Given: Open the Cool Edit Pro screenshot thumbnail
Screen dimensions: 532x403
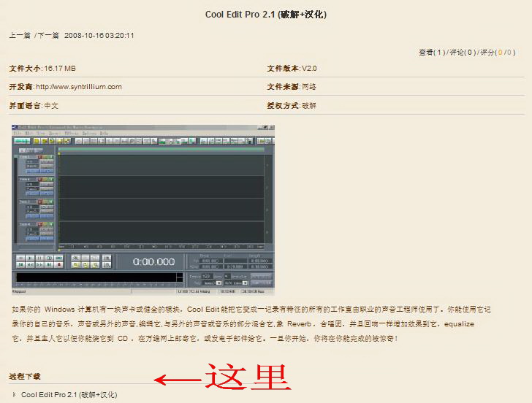Looking at the screenshot, I should click(x=142, y=210).
